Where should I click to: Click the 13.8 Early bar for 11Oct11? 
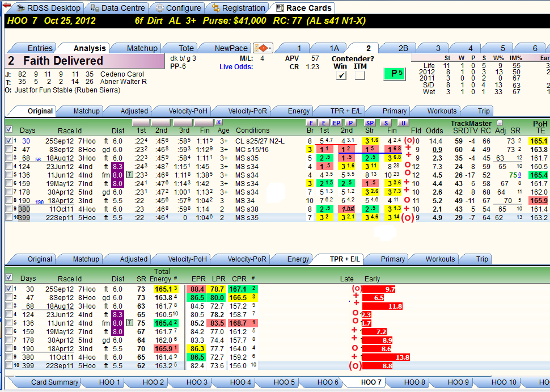tap(386, 357)
